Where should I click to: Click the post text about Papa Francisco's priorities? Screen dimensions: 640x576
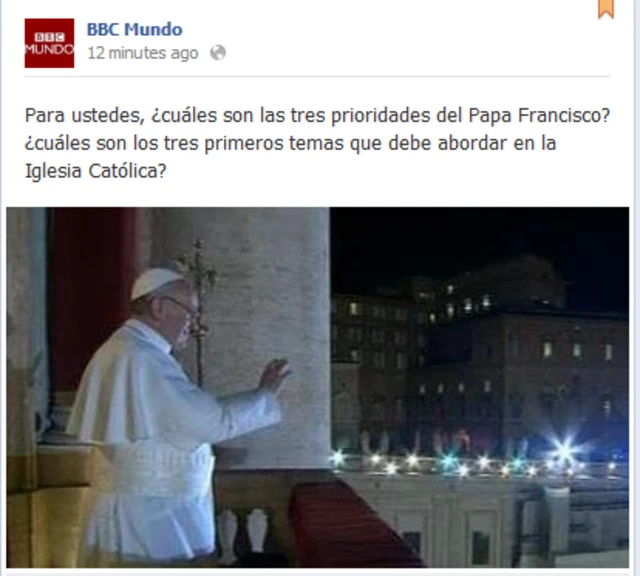[317, 143]
